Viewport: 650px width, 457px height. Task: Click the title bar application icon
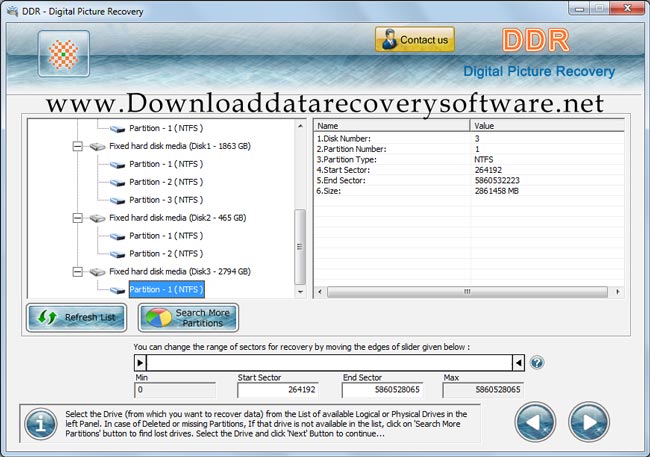tap(12, 11)
